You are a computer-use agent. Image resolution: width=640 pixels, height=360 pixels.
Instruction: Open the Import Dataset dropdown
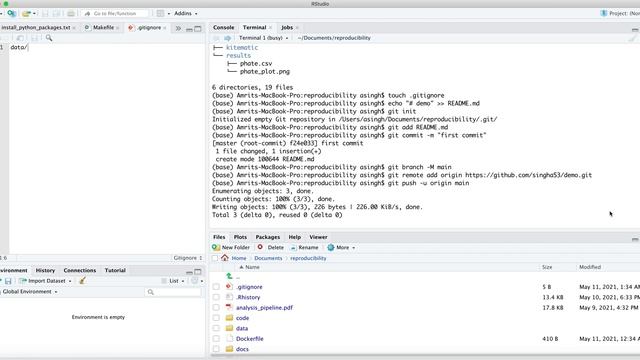[x=45, y=281]
